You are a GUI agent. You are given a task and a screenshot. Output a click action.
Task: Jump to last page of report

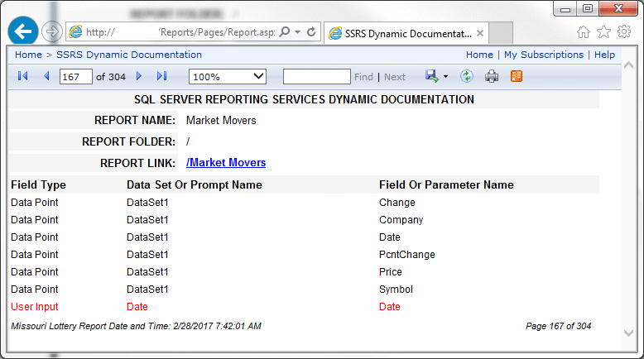(161, 76)
